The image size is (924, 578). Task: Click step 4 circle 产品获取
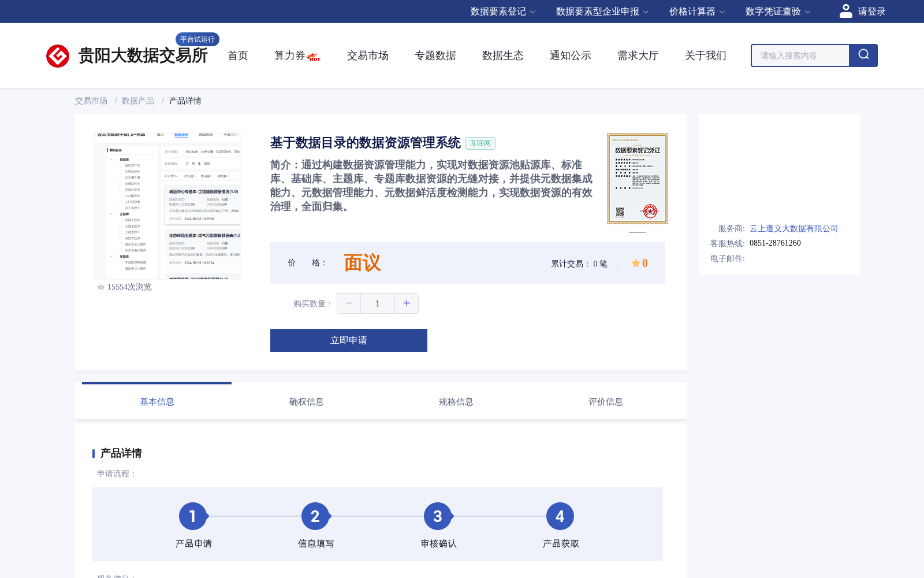point(560,516)
